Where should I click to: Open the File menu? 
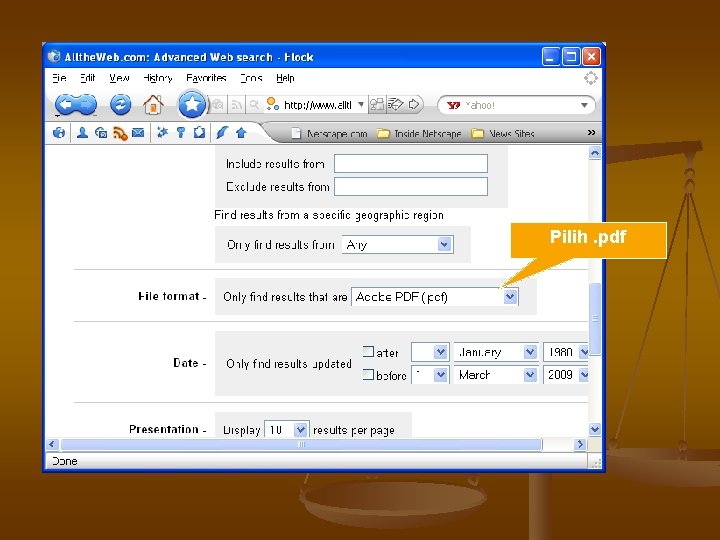tap(59, 78)
